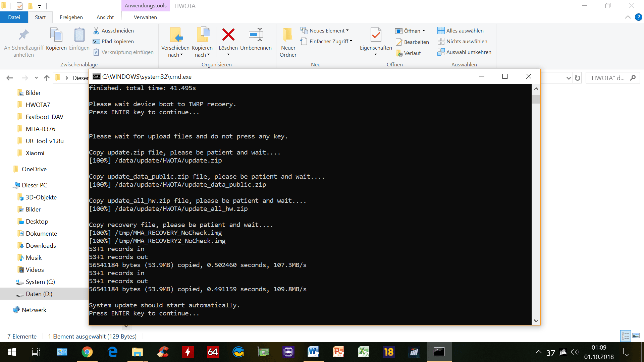Open OneDrive in navigation pane
Viewport: 644px width, 362px height.
pyautogui.click(x=34, y=169)
